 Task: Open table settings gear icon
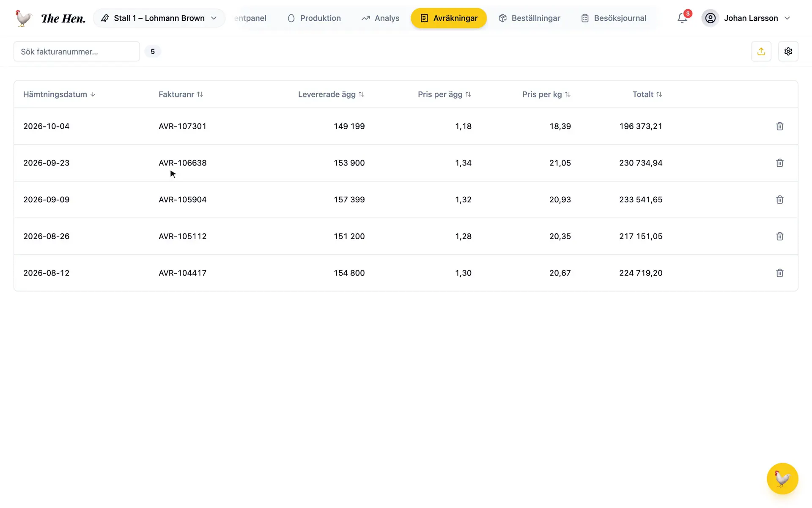[x=788, y=51]
